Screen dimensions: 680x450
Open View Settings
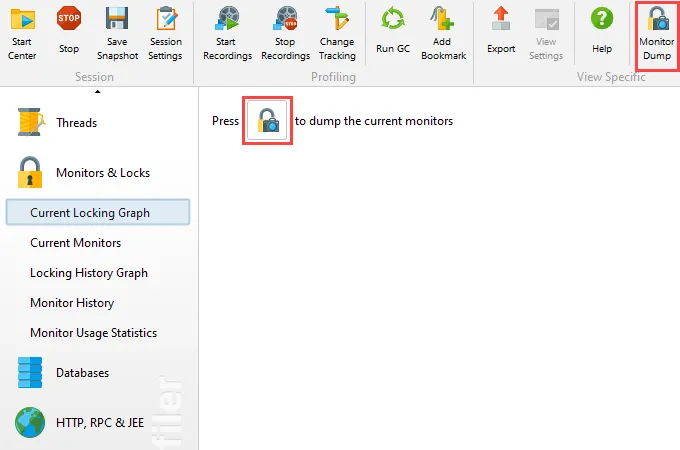(546, 33)
